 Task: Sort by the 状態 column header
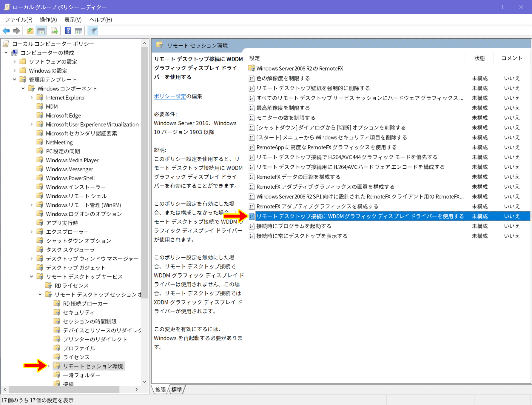click(479, 58)
